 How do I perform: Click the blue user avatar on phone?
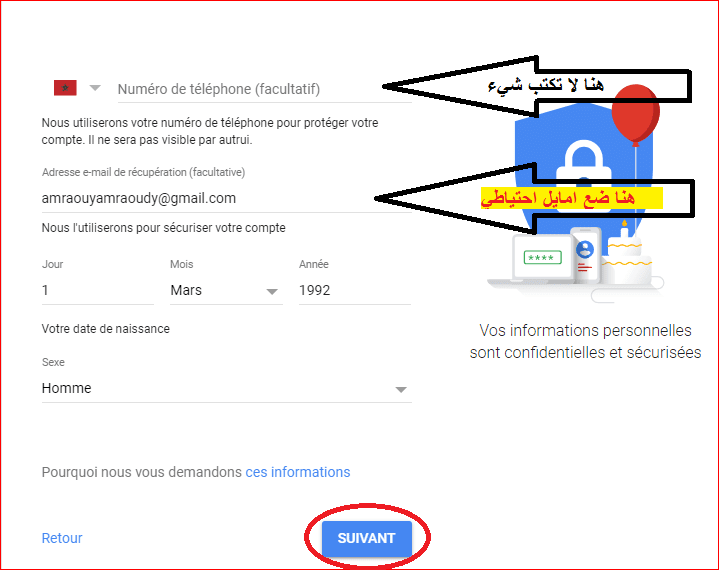585,249
